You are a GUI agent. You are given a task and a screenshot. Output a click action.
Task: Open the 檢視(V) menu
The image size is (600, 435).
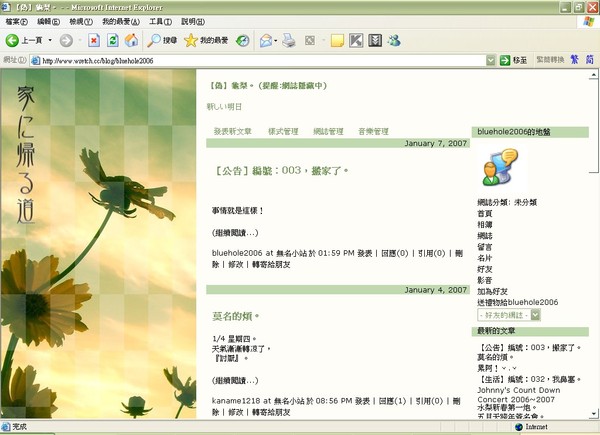(x=81, y=22)
